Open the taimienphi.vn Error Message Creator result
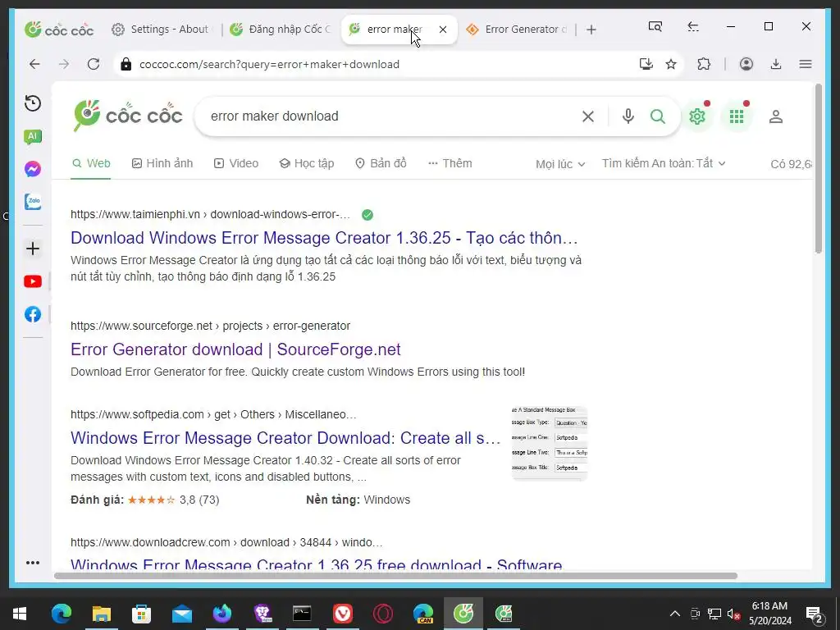 click(324, 238)
